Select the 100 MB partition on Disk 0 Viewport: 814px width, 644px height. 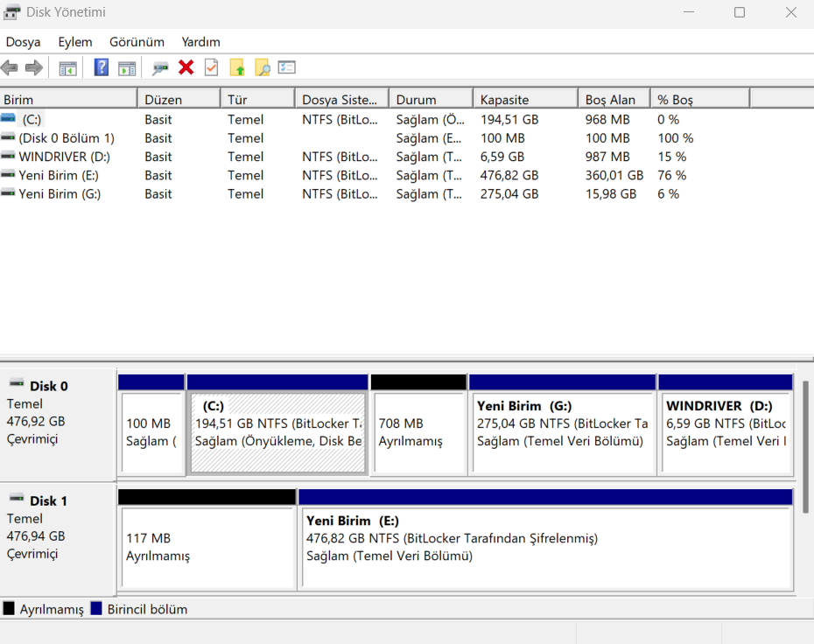pyautogui.click(x=151, y=424)
